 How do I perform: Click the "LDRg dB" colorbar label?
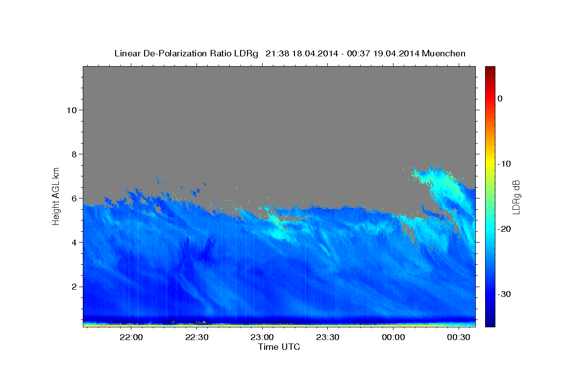[x=515, y=196]
